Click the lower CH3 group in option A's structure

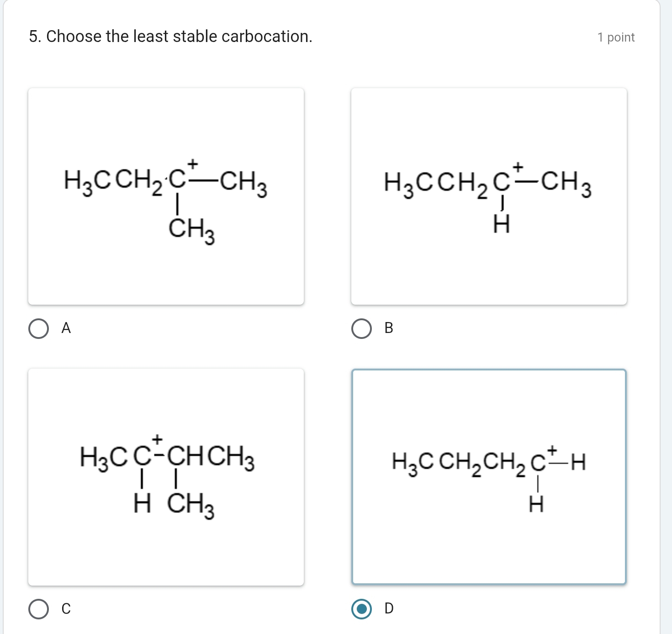tap(191, 230)
